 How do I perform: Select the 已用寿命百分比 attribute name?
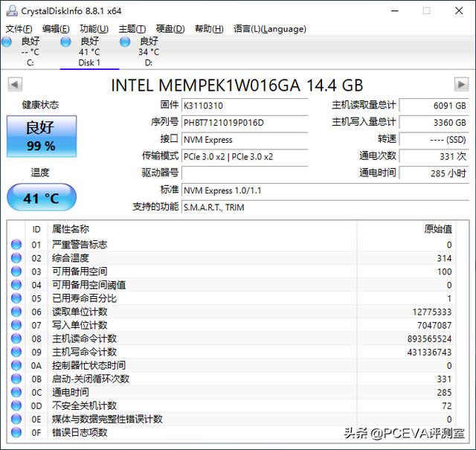click(x=84, y=298)
